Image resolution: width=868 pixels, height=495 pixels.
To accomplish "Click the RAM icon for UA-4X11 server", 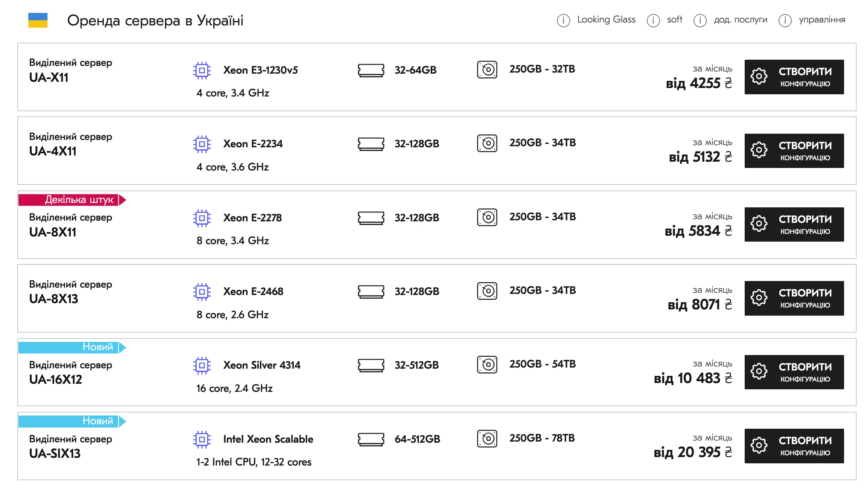I will pyautogui.click(x=371, y=144).
